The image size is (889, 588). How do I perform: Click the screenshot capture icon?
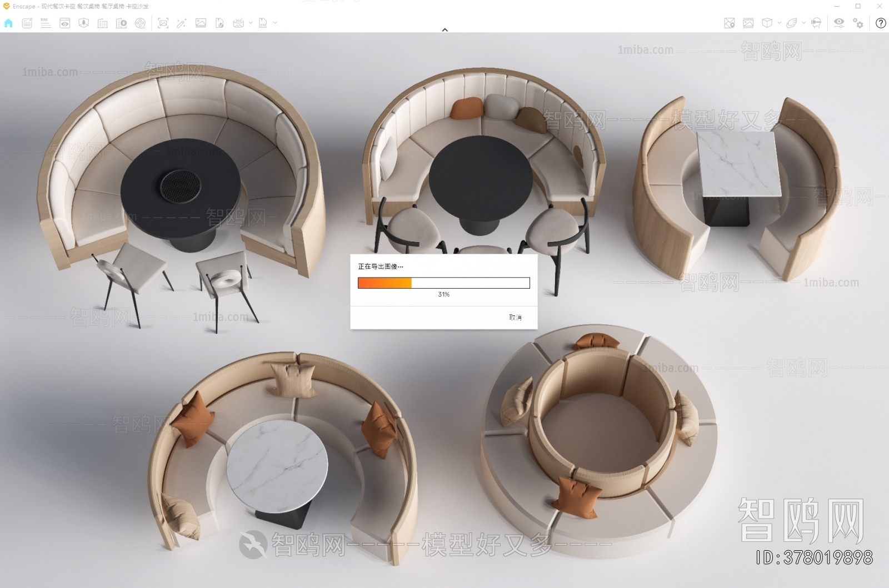(x=163, y=23)
